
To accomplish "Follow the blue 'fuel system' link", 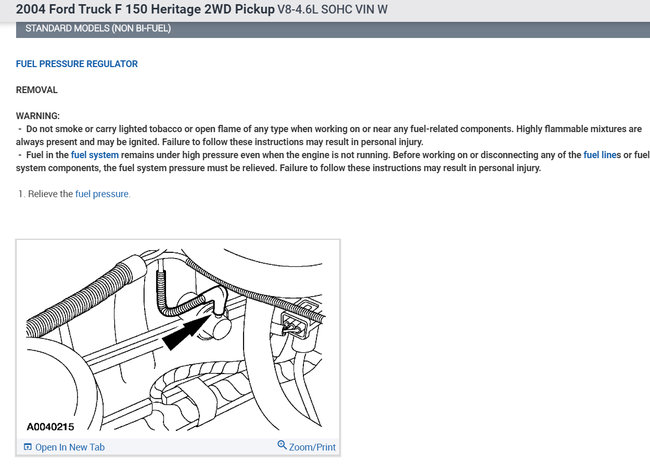I will (x=95, y=155).
